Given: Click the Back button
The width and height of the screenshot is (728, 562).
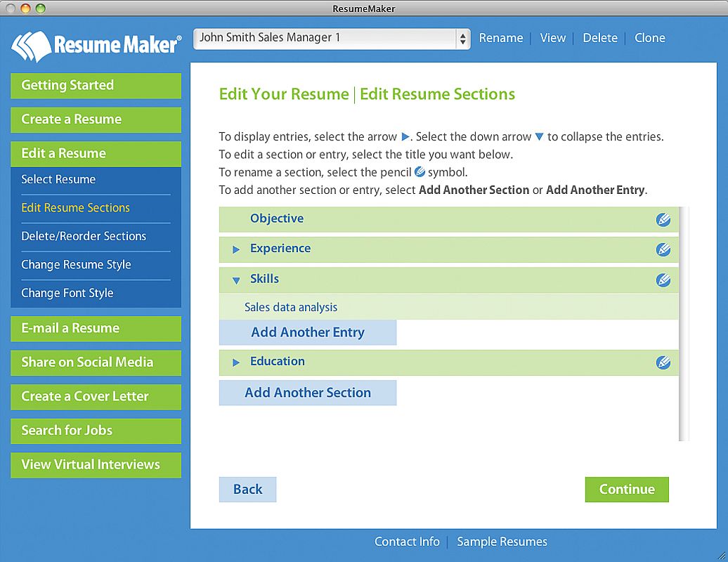Looking at the screenshot, I should [247, 490].
